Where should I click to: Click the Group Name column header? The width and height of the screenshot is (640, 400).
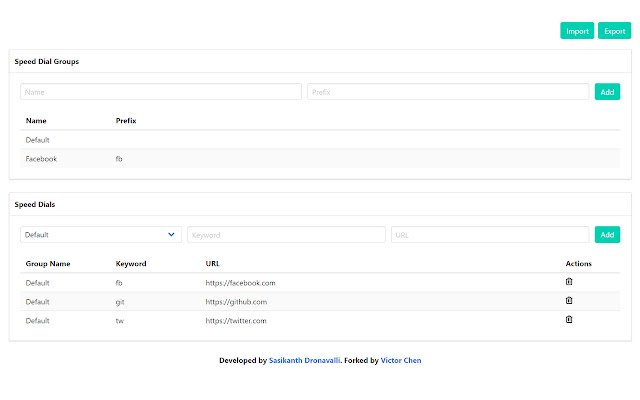point(48,264)
